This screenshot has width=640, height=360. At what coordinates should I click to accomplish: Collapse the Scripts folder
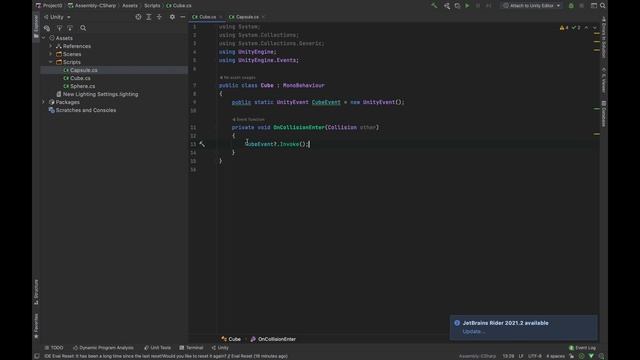point(51,62)
